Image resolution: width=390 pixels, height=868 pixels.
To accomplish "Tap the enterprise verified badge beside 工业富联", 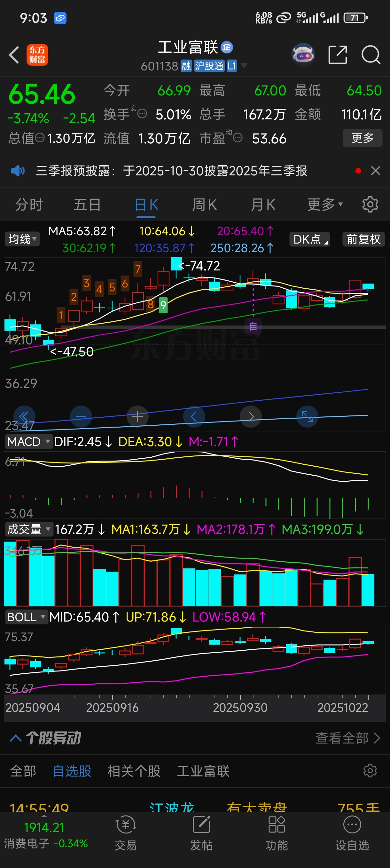I will [227, 47].
